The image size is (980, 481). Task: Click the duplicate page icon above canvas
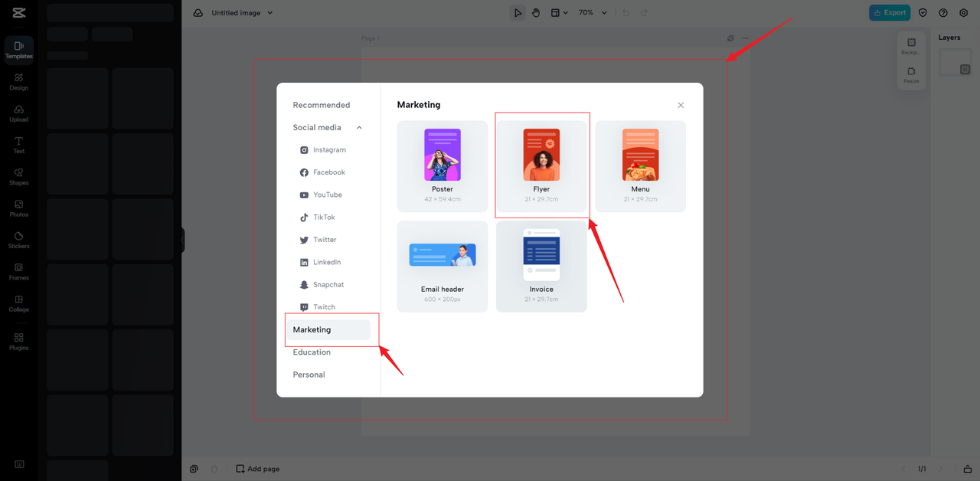(x=730, y=38)
